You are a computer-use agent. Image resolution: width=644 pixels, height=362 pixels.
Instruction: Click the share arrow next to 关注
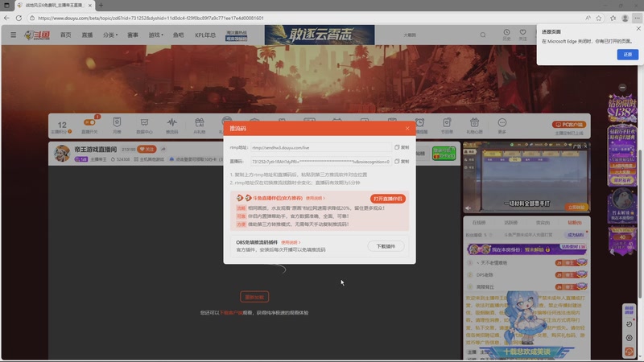[x=163, y=149]
